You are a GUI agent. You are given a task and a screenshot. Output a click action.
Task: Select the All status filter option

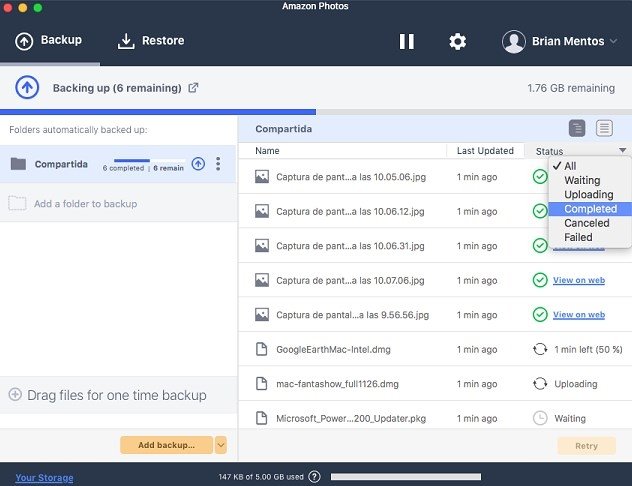click(590, 166)
